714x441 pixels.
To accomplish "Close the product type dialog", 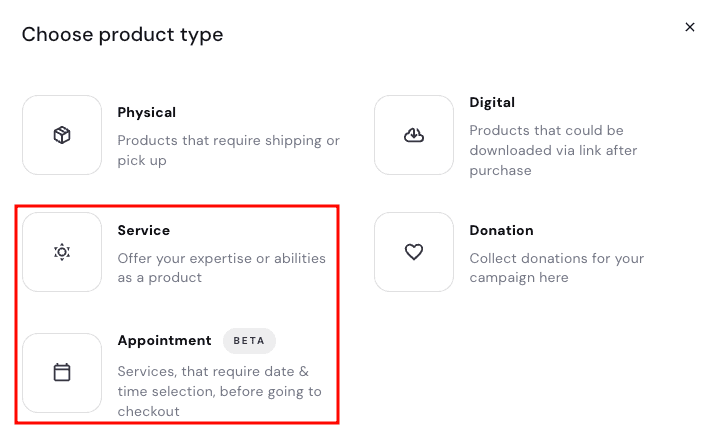I will [x=689, y=27].
